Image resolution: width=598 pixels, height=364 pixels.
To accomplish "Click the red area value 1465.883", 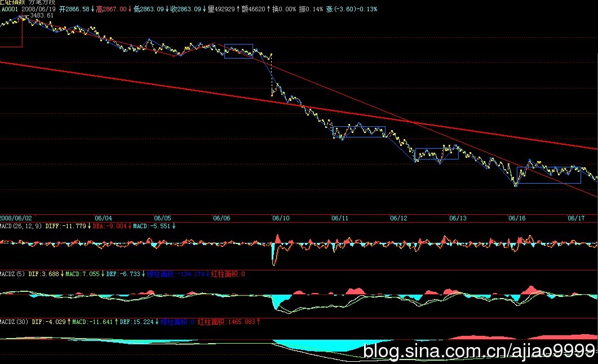I will [x=240, y=322].
